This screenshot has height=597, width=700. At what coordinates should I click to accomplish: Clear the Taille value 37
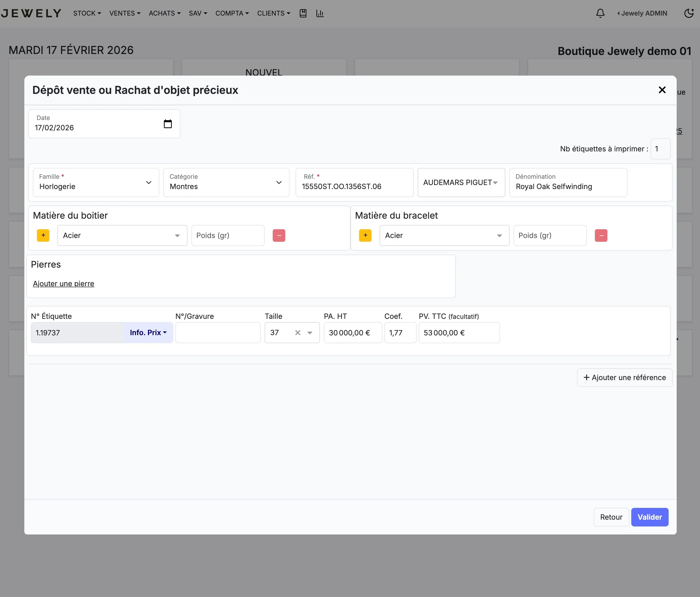tap(298, 333)
